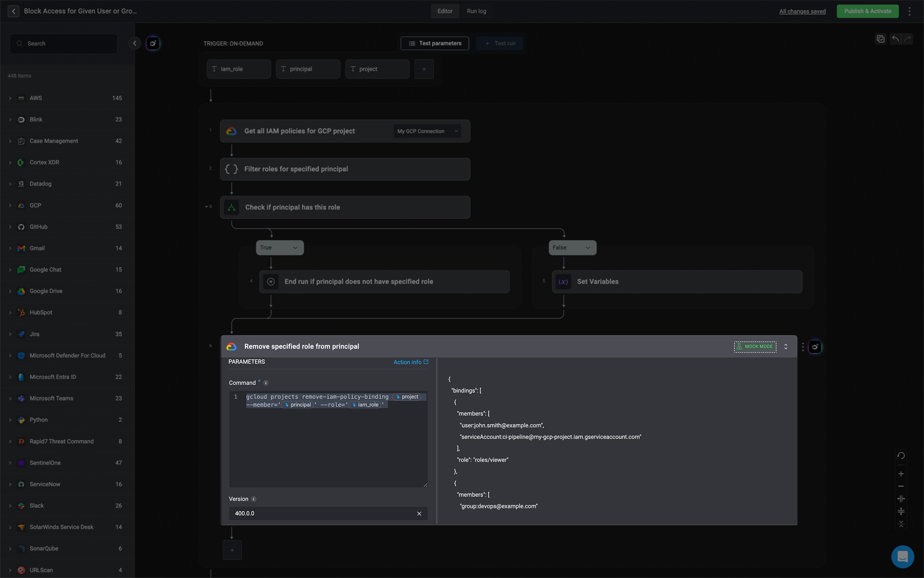Expand the URLScan category
The width and height of the screenshot is (924, 578).
(x=10, y=570)
